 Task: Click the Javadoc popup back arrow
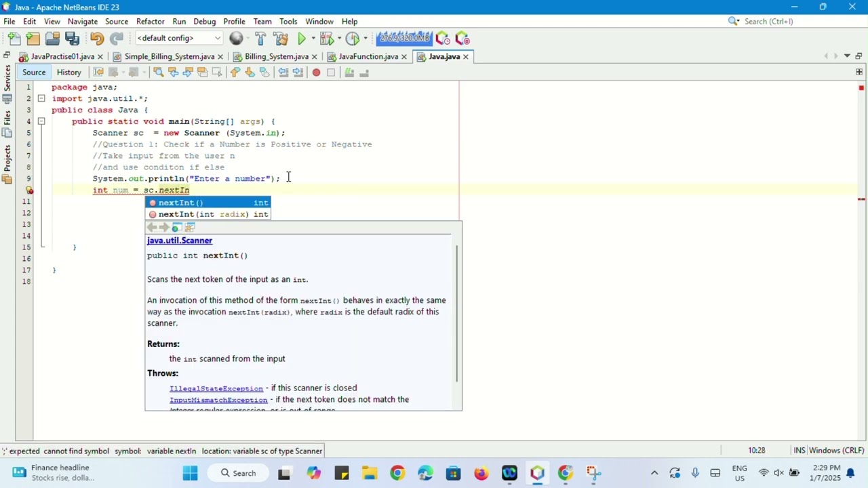point(152,228)
